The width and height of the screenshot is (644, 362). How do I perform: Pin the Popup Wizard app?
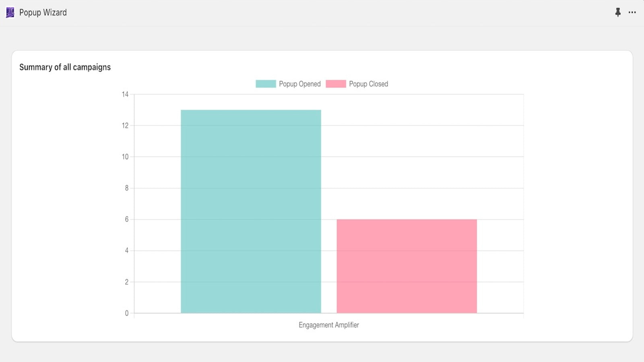click(618, 12)
